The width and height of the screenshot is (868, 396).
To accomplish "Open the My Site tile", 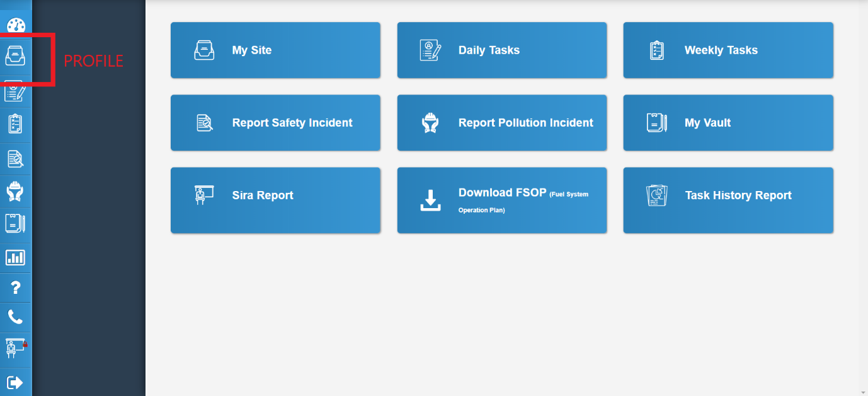I will point(275,50).
